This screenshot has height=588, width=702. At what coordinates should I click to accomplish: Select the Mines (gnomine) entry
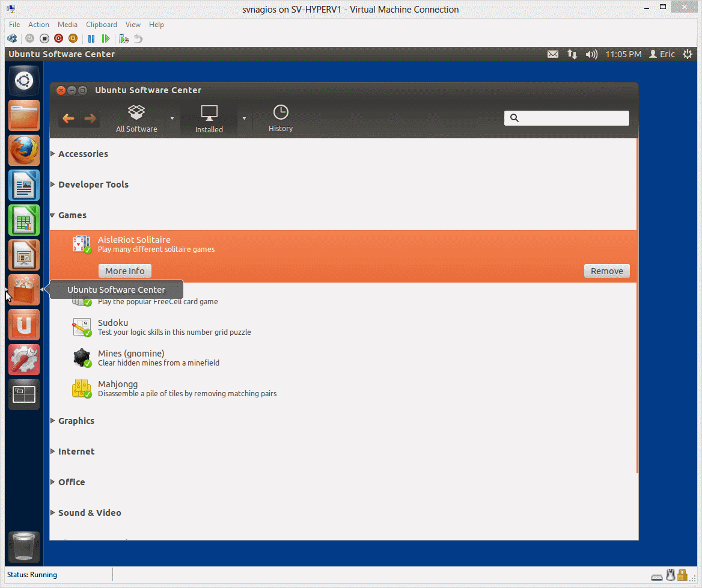[343, 358]
